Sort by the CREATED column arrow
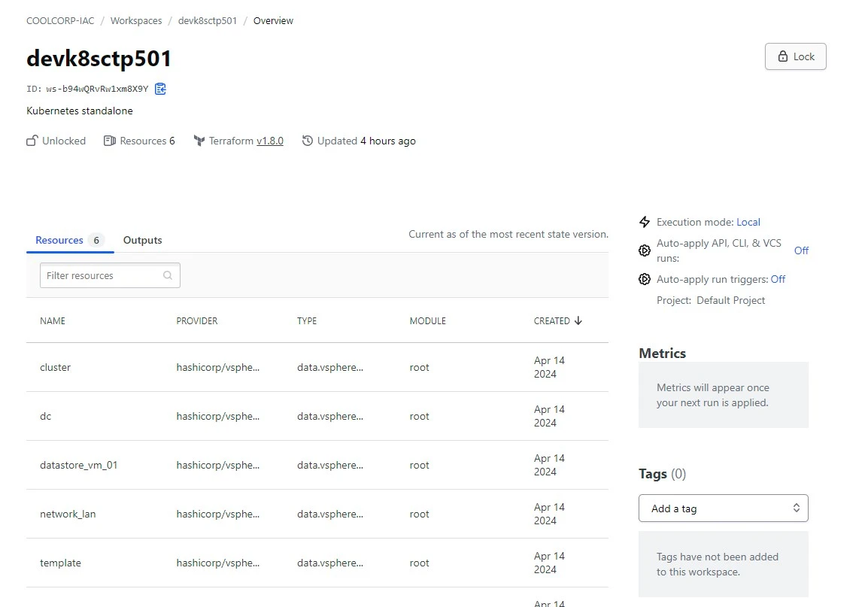Image resolution: width=868 pixels, height=607 pixels. pos(578,321)
